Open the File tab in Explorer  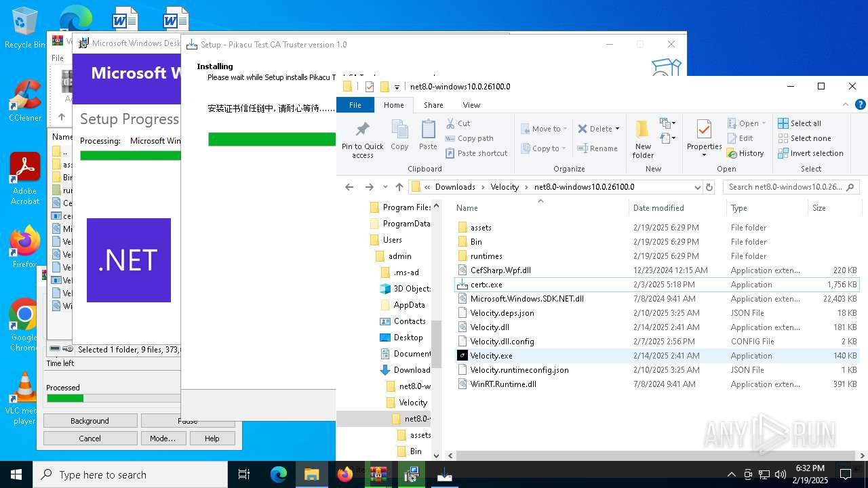pyautogui.click(x=355, y=105)
